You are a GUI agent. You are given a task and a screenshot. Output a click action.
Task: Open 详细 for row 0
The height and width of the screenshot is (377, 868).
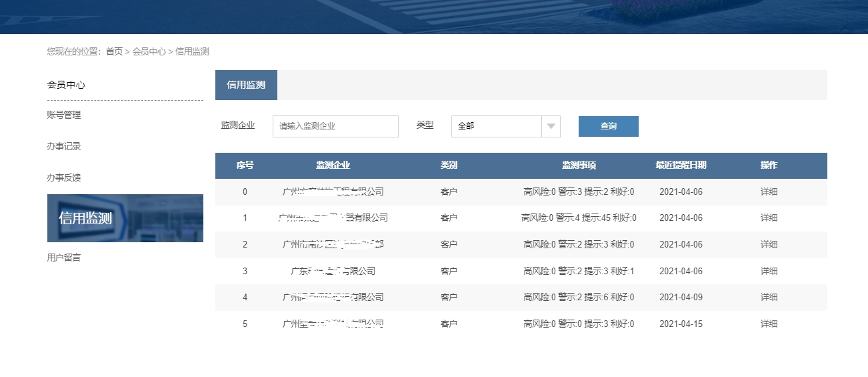tap(769, 192)
